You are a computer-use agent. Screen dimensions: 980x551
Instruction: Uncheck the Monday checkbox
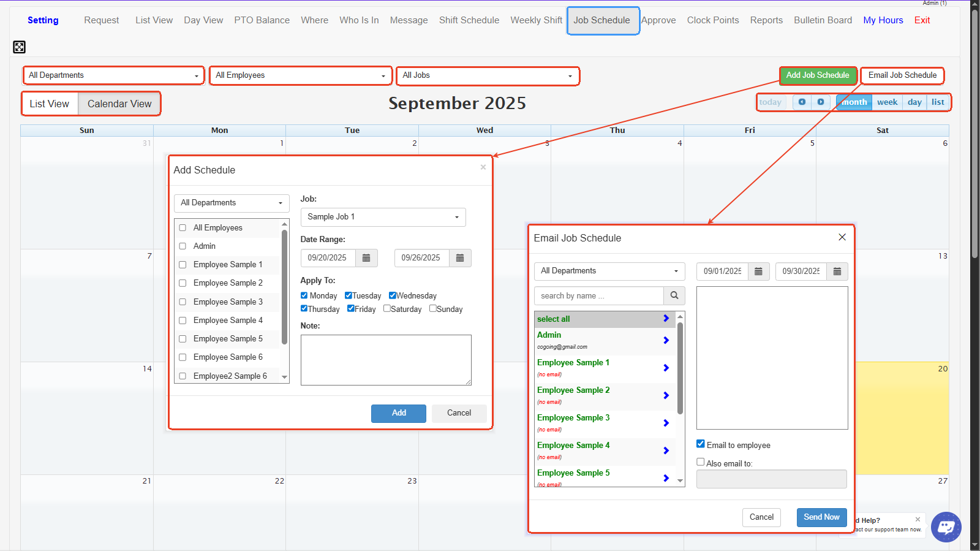304,295
